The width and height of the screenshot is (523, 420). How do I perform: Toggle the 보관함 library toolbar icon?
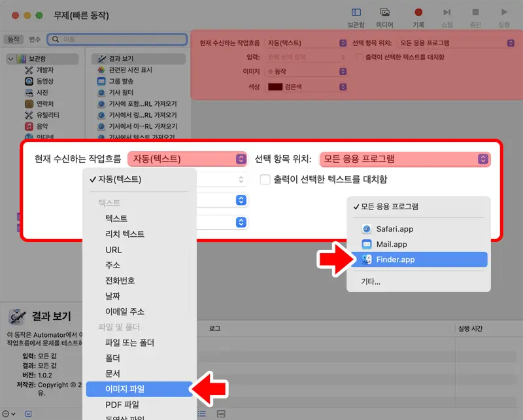[356, 12]
